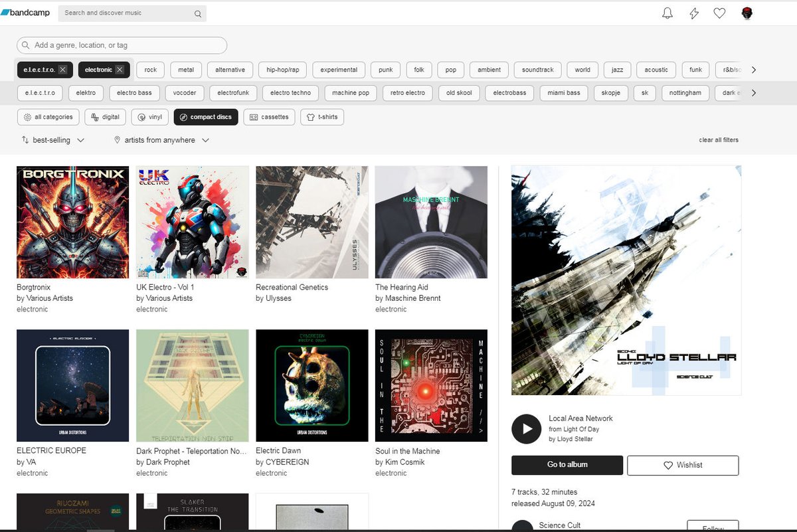Open the large Lloyd Stellar album artwork
The image size is (797, 532).
626,280
